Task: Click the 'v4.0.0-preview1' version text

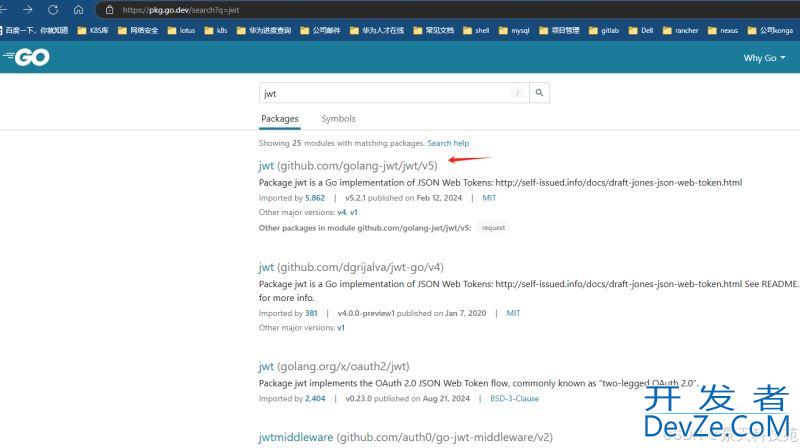Action: (366, 313)
